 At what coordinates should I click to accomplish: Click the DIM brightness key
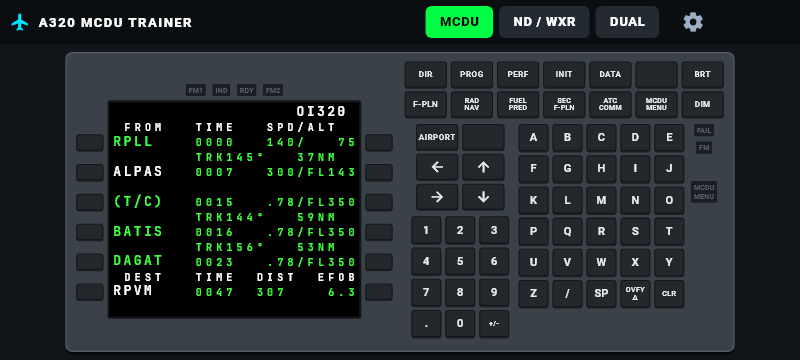pyautogui.click(x=703, y=105)
